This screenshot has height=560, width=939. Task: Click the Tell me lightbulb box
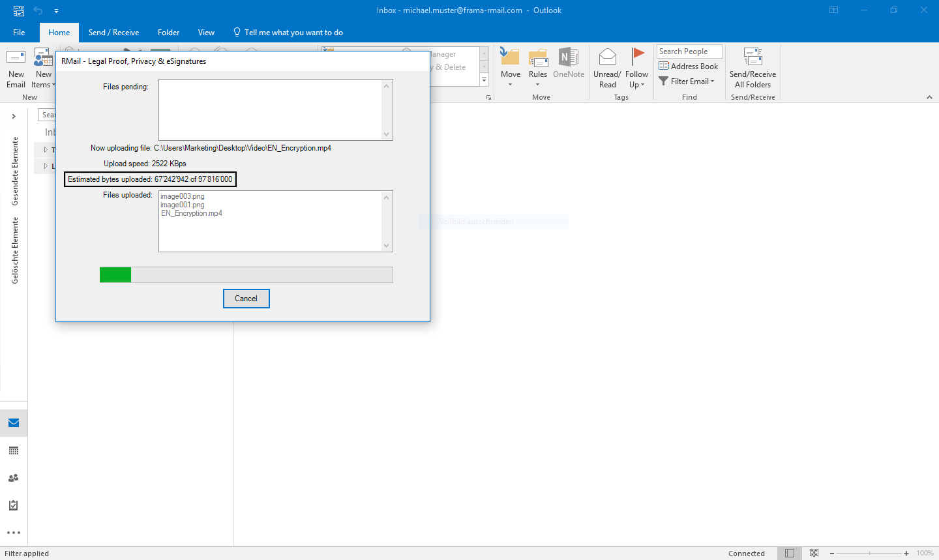pyautogui.click(x=288, y=33)
